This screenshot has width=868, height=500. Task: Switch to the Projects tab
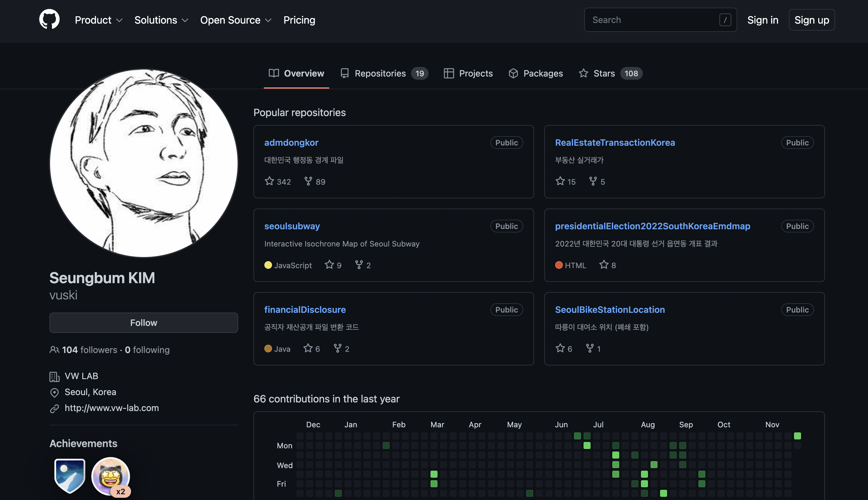(x=468, y=73)
